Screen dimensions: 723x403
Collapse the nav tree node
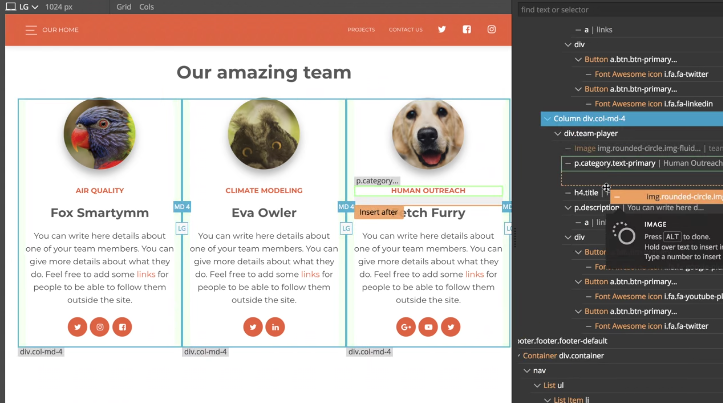[527, 370]
